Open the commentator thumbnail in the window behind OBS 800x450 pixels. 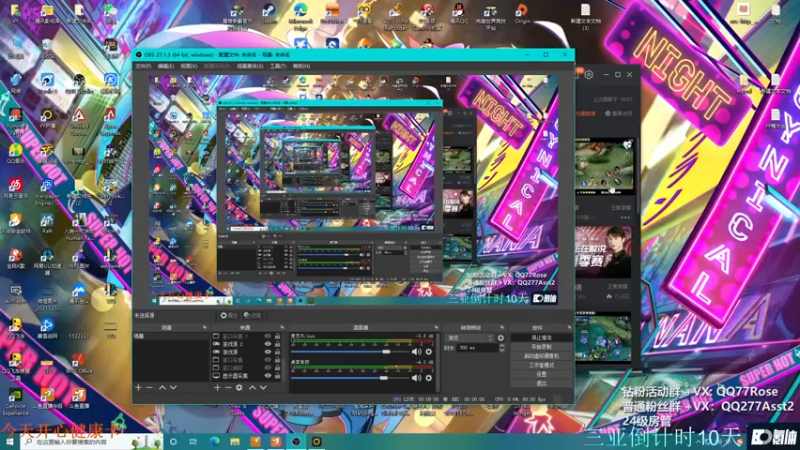coord(603,252)
